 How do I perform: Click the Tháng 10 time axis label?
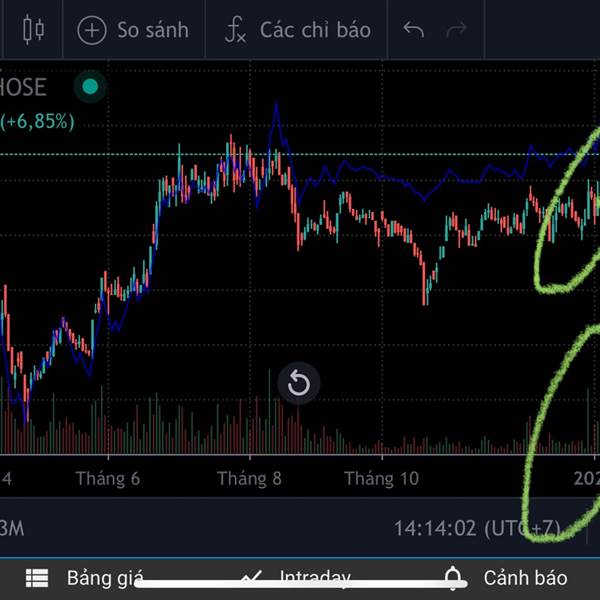pos(382,479)
